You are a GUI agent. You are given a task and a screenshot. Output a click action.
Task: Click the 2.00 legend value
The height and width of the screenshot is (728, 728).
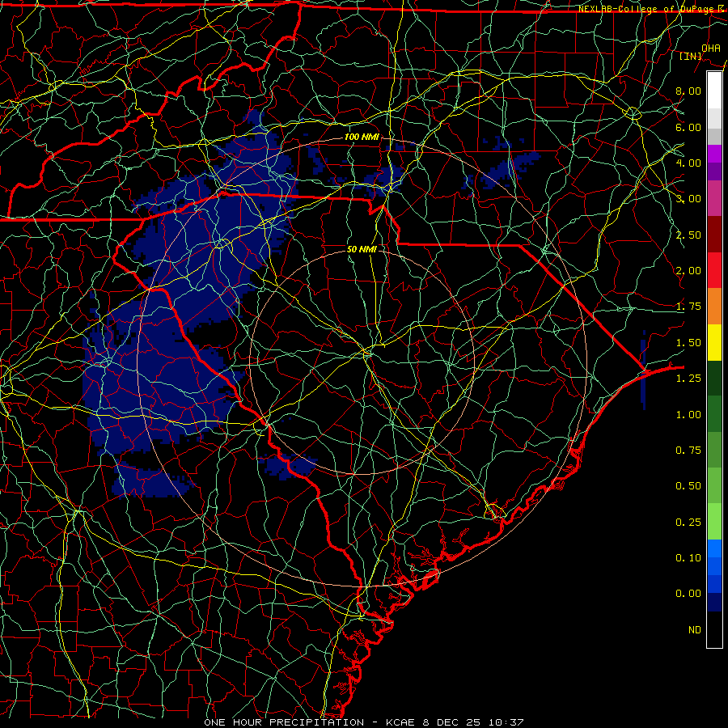click(688, 271)
